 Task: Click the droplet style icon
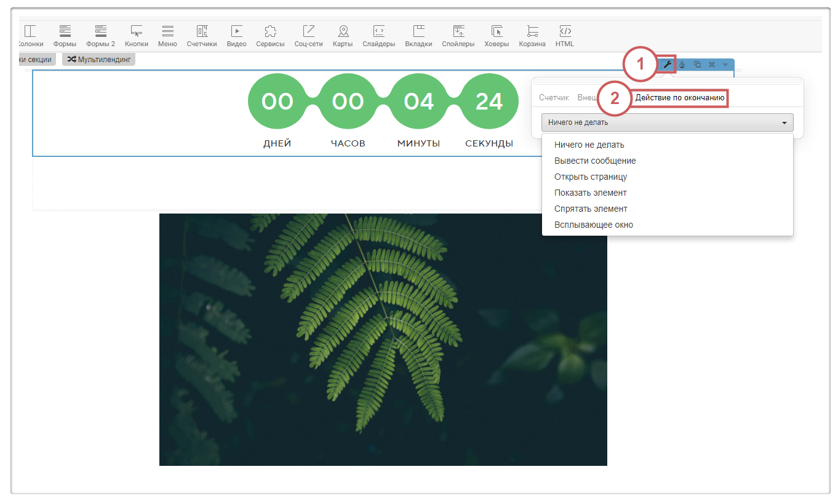[x=682, y=65]
